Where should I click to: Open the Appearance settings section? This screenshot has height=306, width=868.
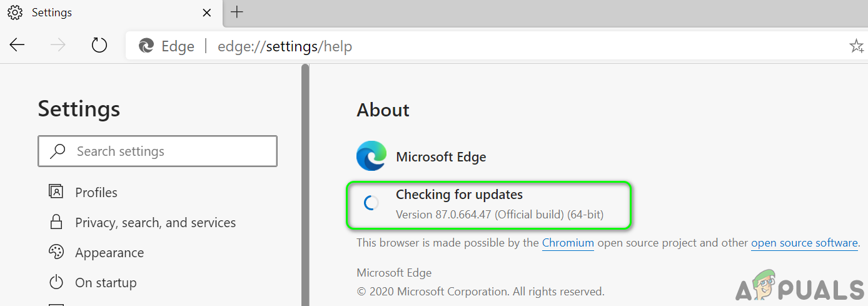click(109, 253)
